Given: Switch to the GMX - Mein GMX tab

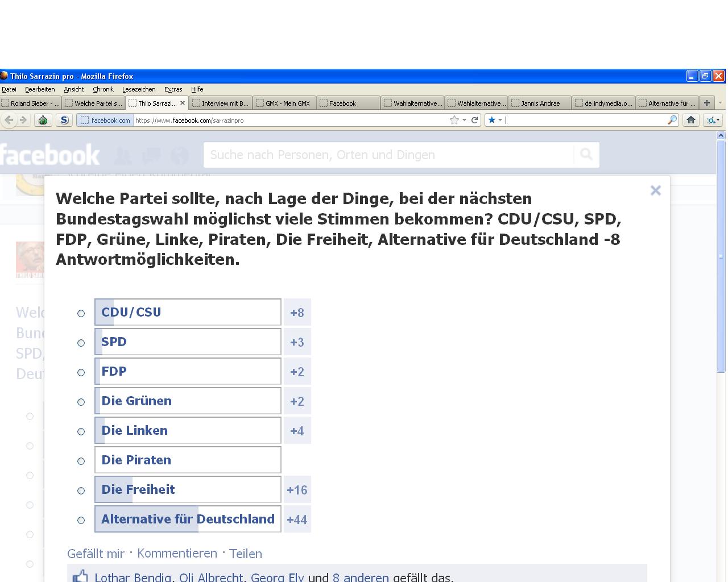Looking at the screenshot, I should [284, 103].
